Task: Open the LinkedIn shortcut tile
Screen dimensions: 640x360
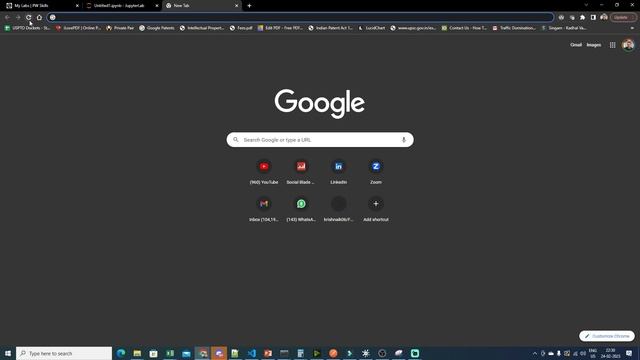Action: (338, 171)
